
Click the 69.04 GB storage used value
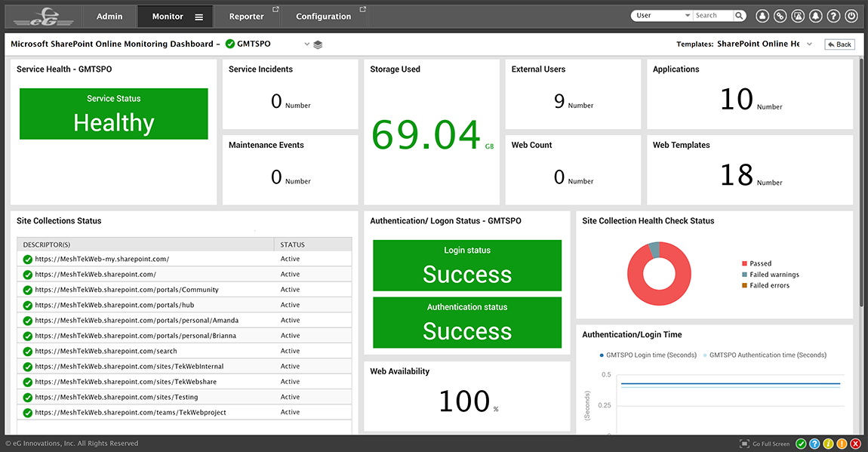click(x=426, y=135)
